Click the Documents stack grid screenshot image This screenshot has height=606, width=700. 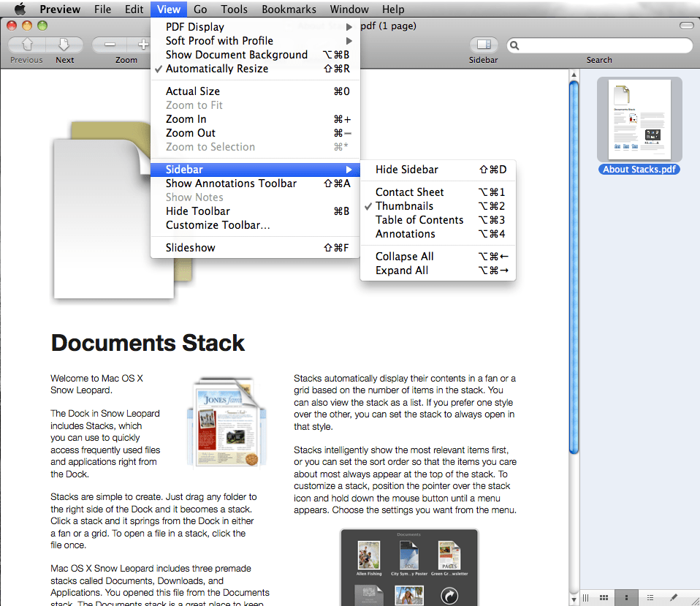(409, 567)
